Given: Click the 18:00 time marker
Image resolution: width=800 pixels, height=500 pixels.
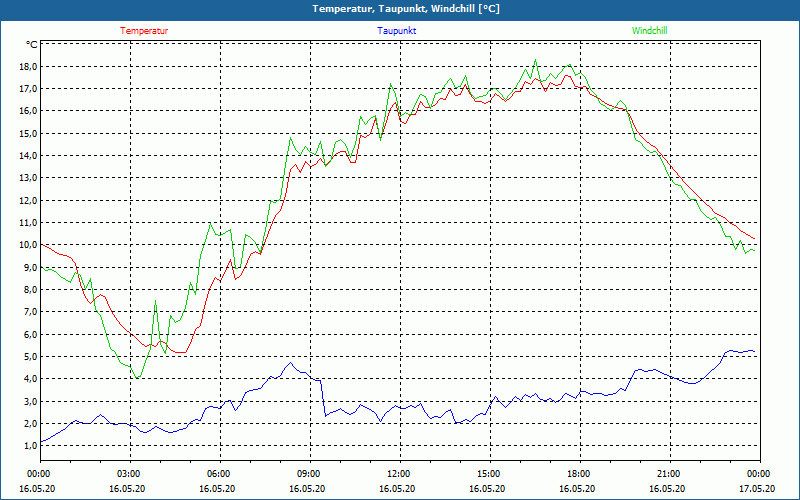Looking at the screenshot, I should 579,473.
